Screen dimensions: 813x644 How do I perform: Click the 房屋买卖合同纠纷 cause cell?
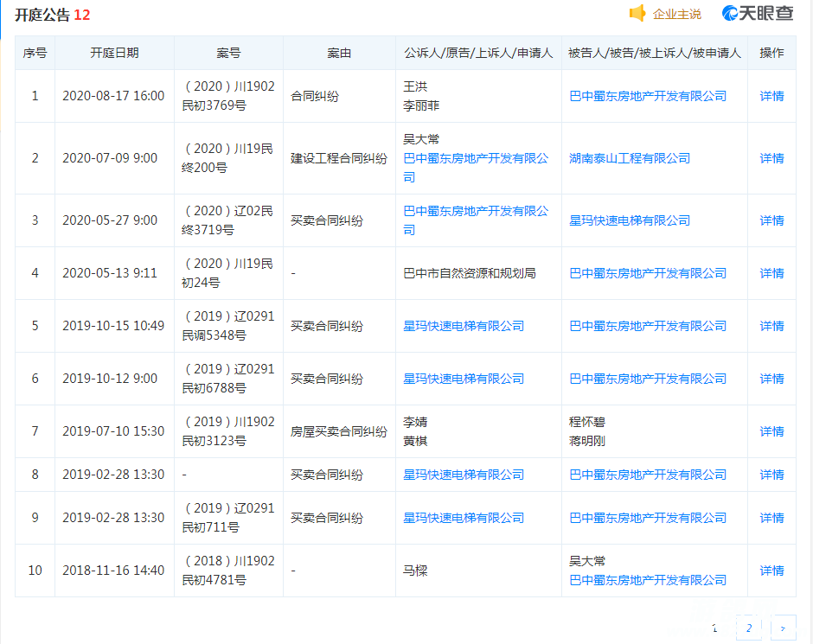pyautogui.click(x=339, y=431)
